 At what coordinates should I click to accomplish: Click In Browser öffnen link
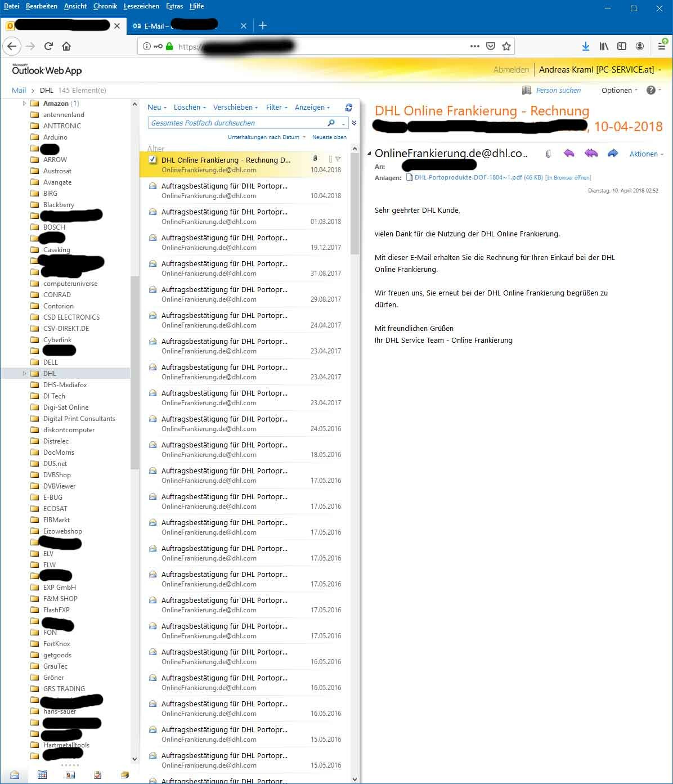tap(568, 178)
